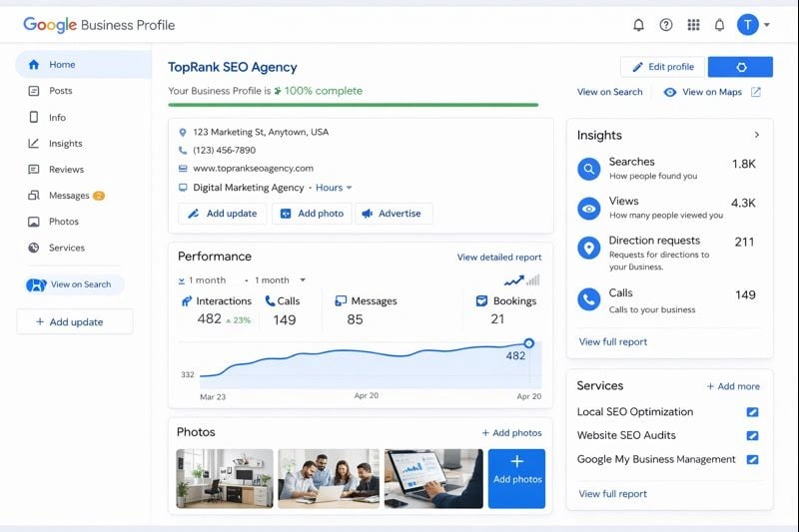
Task: Toggle Local SEO Optimization checkbox
Action: tap(752, 412)
